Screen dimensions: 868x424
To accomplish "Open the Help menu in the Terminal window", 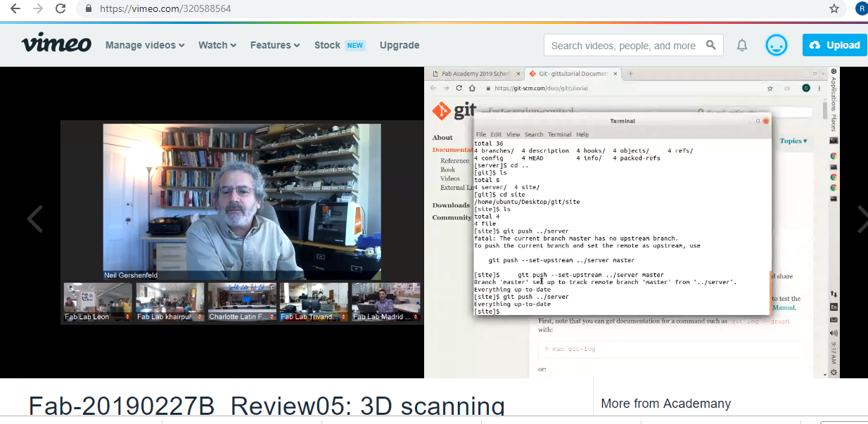I will [x=582, y=134].
